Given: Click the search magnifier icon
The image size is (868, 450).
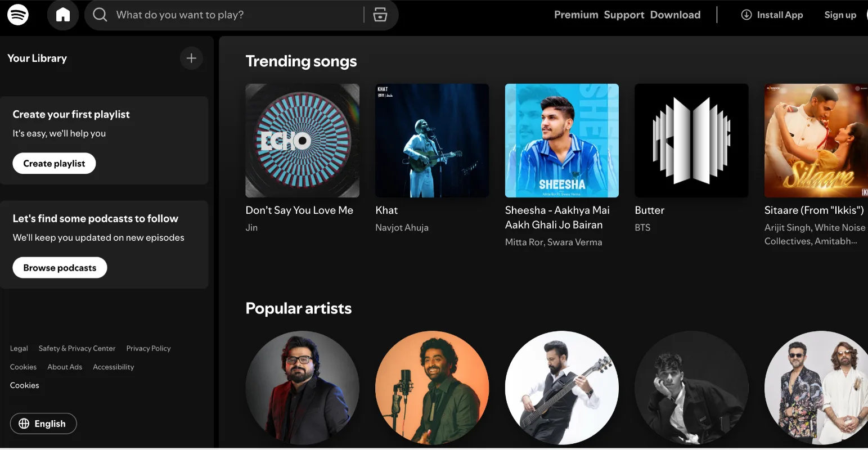Looking at the screenshot, I should pyautogui.click(x=100, y=15).
